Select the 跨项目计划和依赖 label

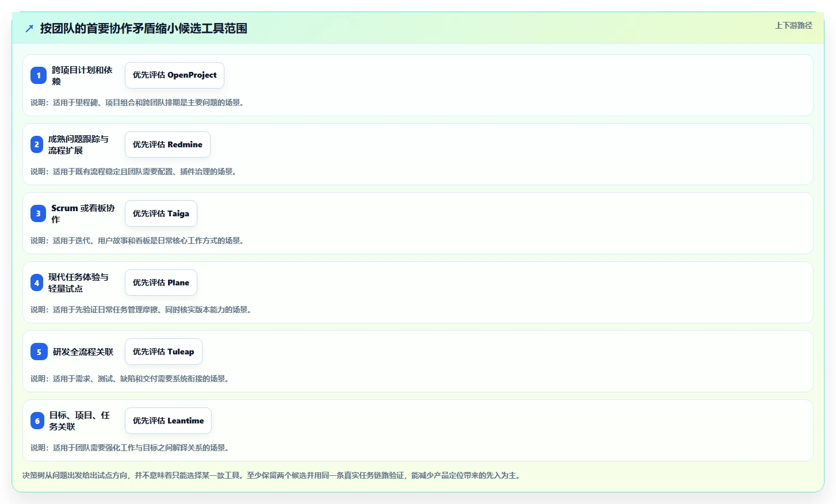point(82,75)
